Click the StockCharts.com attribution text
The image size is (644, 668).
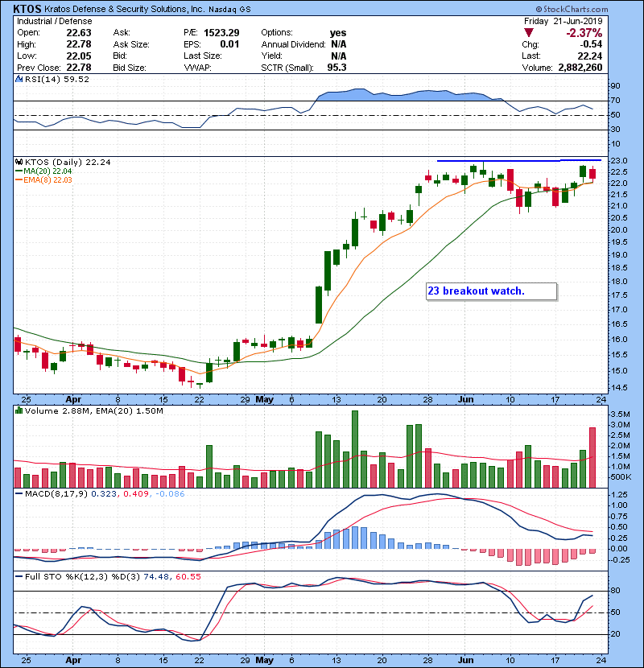tap(572, 9)
